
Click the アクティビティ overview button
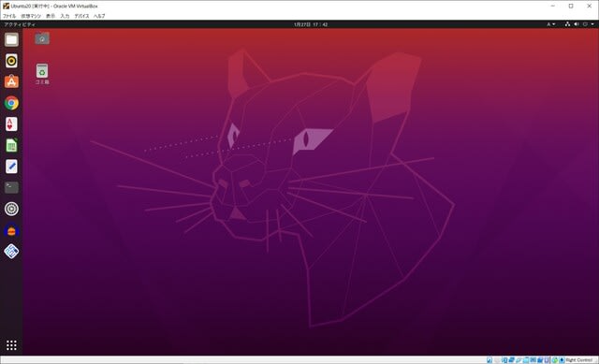click(x=20, y=24)
